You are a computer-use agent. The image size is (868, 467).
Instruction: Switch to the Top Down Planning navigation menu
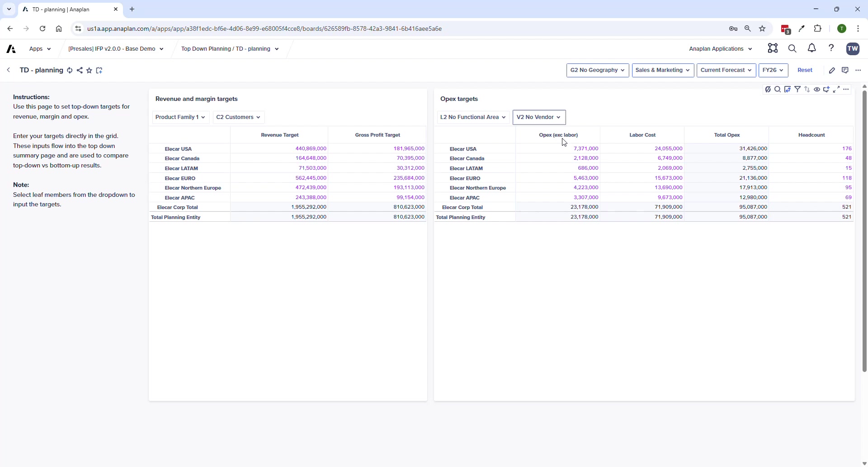230,49
